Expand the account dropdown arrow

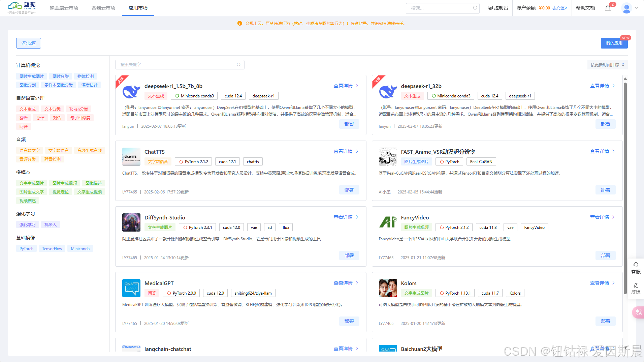click(636, 8)
